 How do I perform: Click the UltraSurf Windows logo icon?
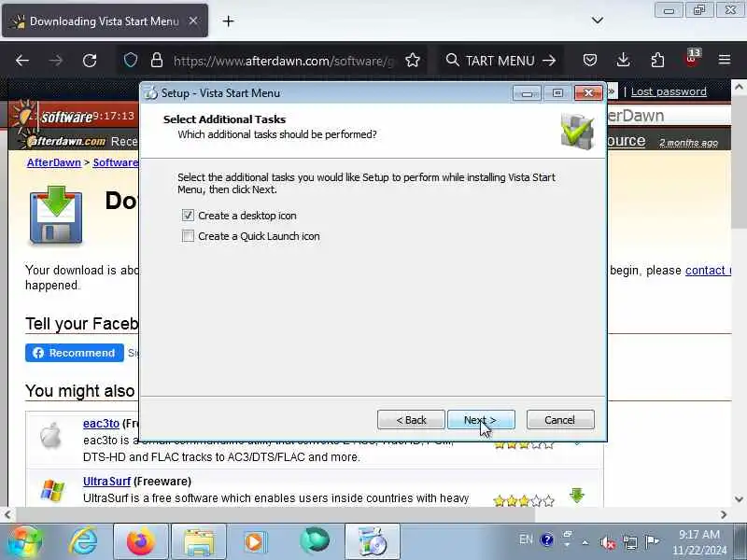point(52,491)
